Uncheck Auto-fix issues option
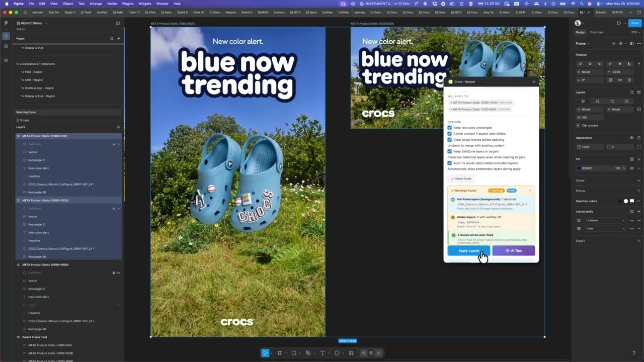Image resolution: width=644 pixels, height=362 pixels. [450, 163]
